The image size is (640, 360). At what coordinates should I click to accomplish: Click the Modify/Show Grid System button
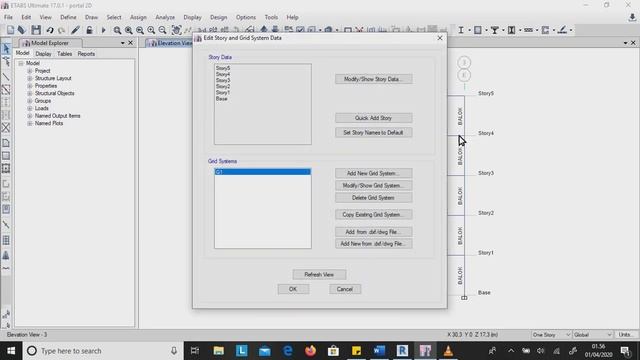373,186
